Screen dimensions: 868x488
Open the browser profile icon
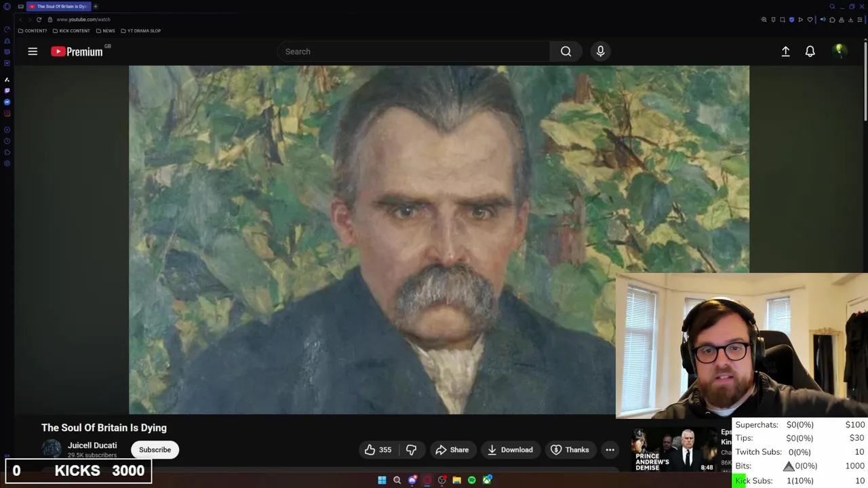(x=842, y=20)
